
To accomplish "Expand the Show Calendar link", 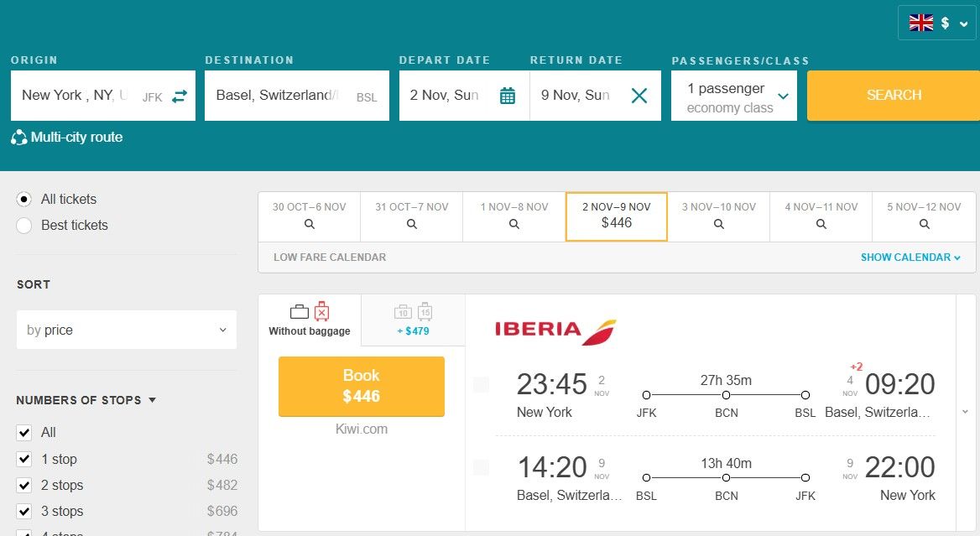I will (910, 258).
